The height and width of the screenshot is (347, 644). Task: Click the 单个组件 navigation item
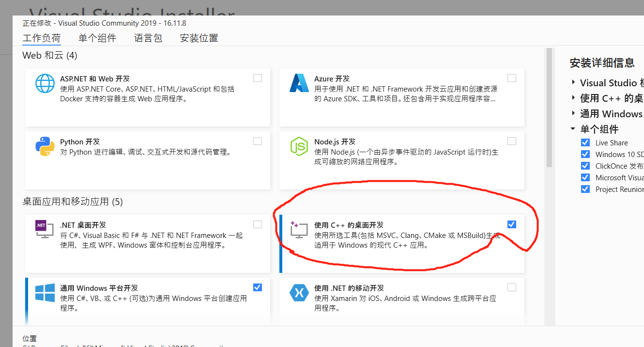97,38
